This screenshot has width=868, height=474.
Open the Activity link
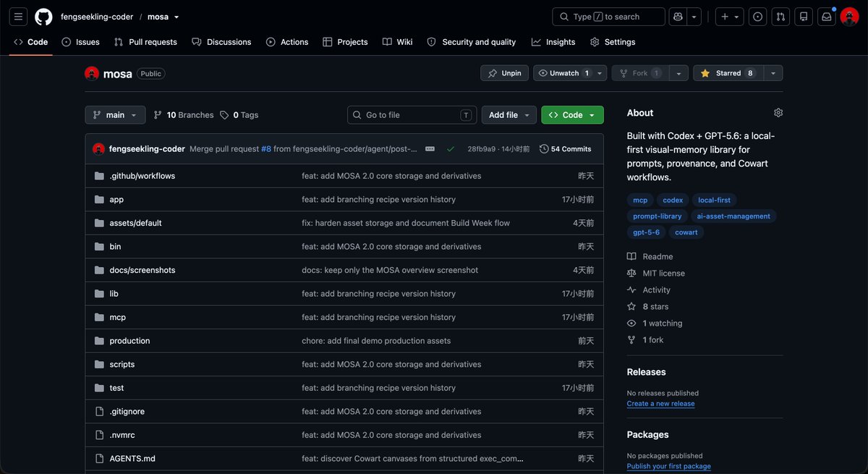pos(649,289)
